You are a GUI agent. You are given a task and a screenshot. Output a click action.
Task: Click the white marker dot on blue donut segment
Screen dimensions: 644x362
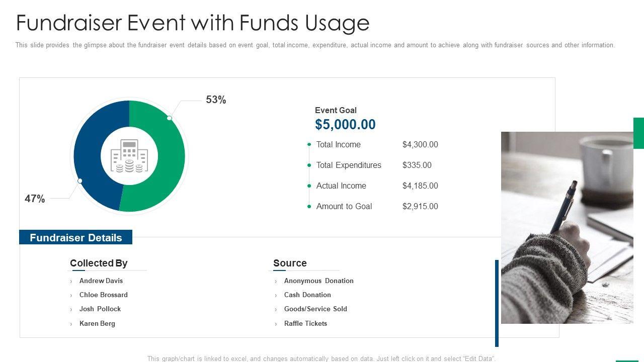tap(80, 180)
